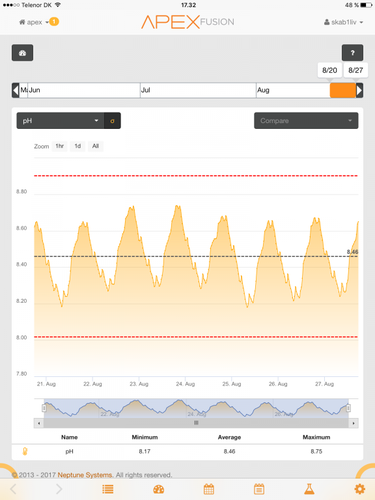Open the schedule calendar icon in bottom bar

pyautogui.click(x=259, y=489)
